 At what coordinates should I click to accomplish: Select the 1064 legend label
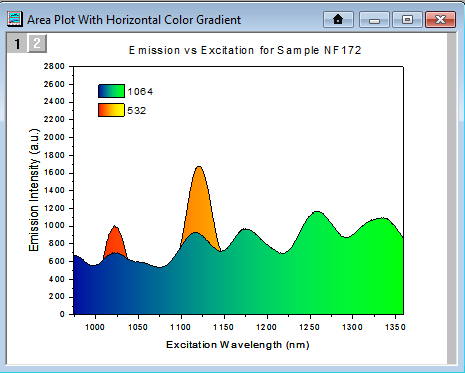point(140,91)
